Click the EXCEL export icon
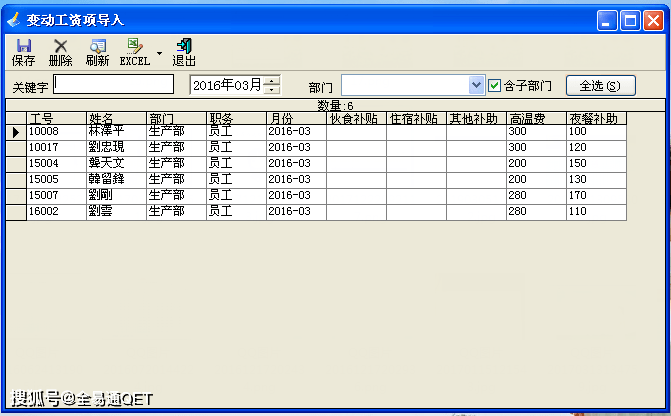 (x=134, y=46)
